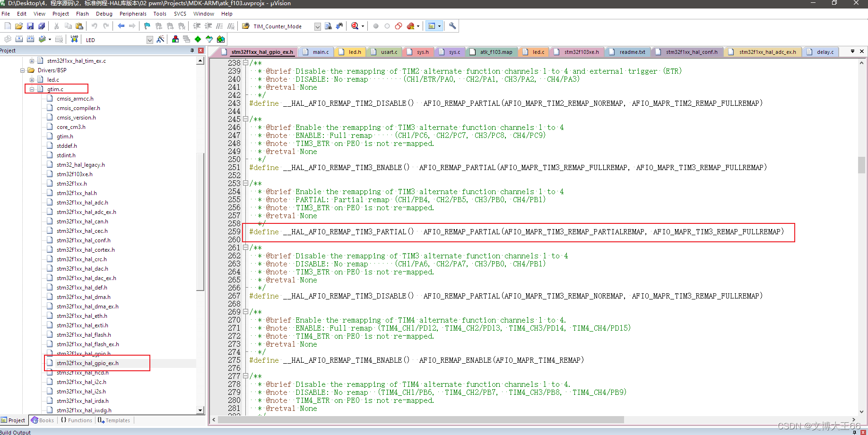868x435 pixels.
Task: Collapse the gtim.c tree node
Action: click(32, 89)
